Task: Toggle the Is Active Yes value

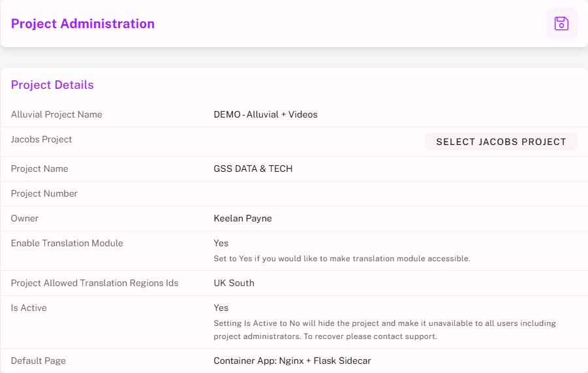Action: [221, 308]
